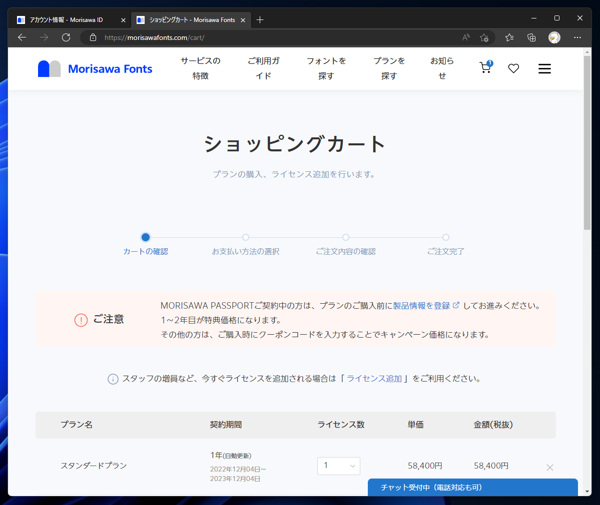Screen dimensions: 600x505
Task: Open the hamburger menu
Action: (545, 68)
